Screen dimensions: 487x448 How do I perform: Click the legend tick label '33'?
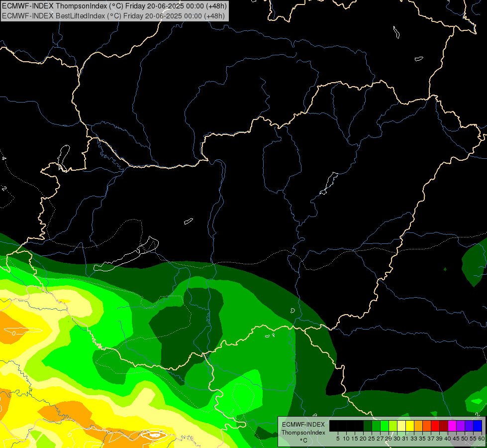(414, 439)
